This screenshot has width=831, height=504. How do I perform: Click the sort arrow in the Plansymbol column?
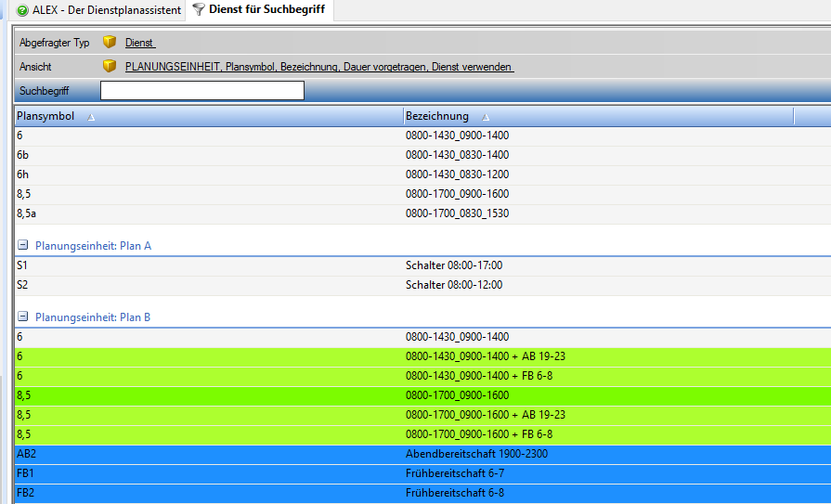tap(91, 117)
